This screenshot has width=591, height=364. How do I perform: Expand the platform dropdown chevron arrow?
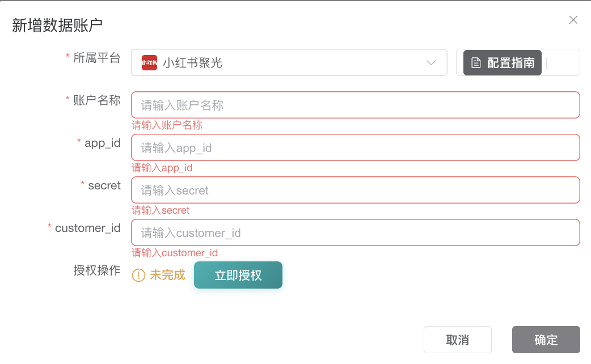431,62
